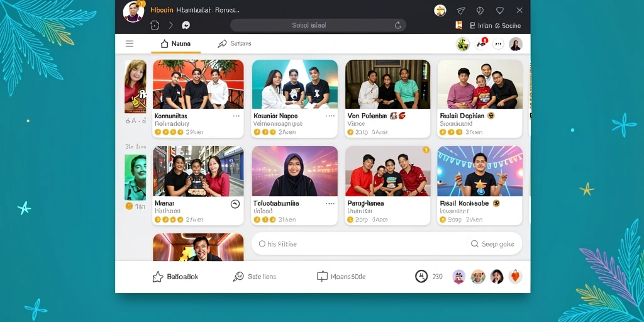This screenshot has width=644, height=322.
Task: Click the green-framed avatar in bottom bar
Action: click(x=478, y=277)
